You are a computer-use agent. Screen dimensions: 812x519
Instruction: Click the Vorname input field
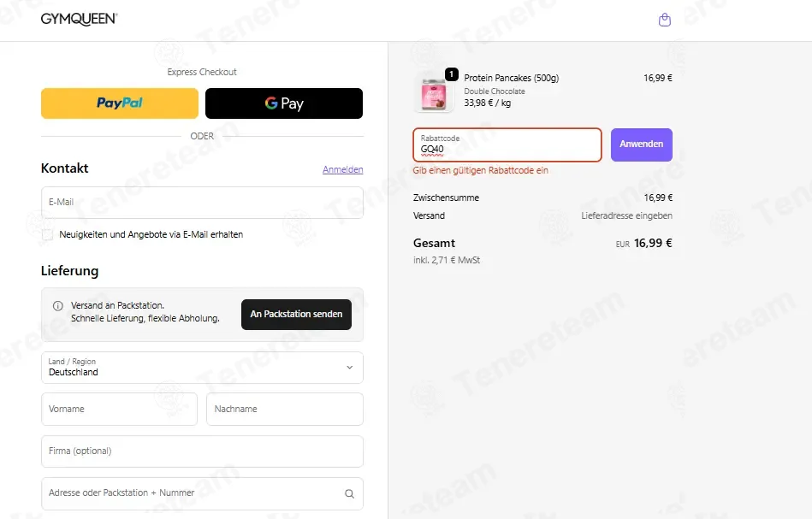pyautogui.click(x=119, y=409)
